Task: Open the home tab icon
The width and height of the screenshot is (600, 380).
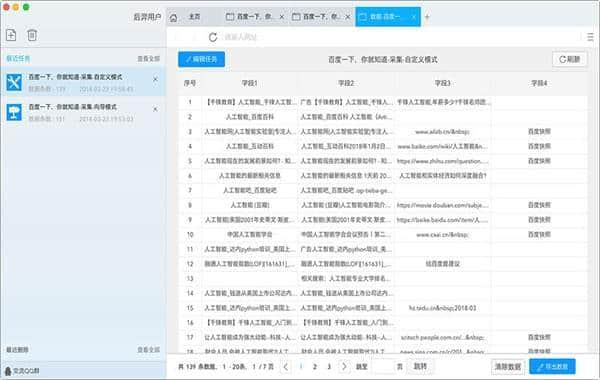Action: pyautogui.click(x=173, y=18)
